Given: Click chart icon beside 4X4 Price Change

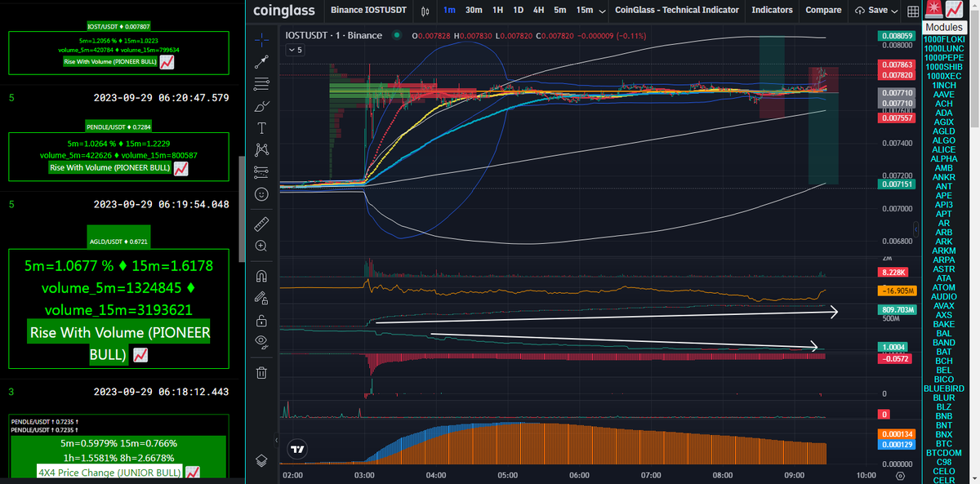Looking at the screenshot, I should [x=193, y=472].
